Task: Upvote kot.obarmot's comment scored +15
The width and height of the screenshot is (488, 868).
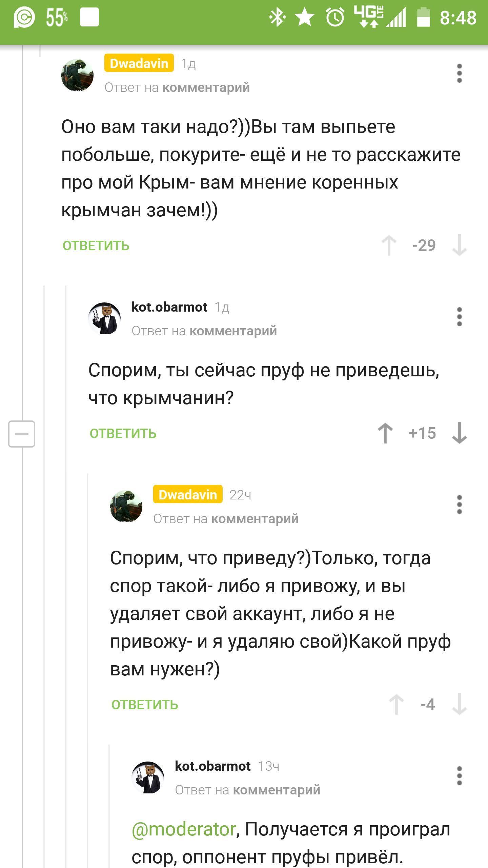Action: click(x=385, y=433)
